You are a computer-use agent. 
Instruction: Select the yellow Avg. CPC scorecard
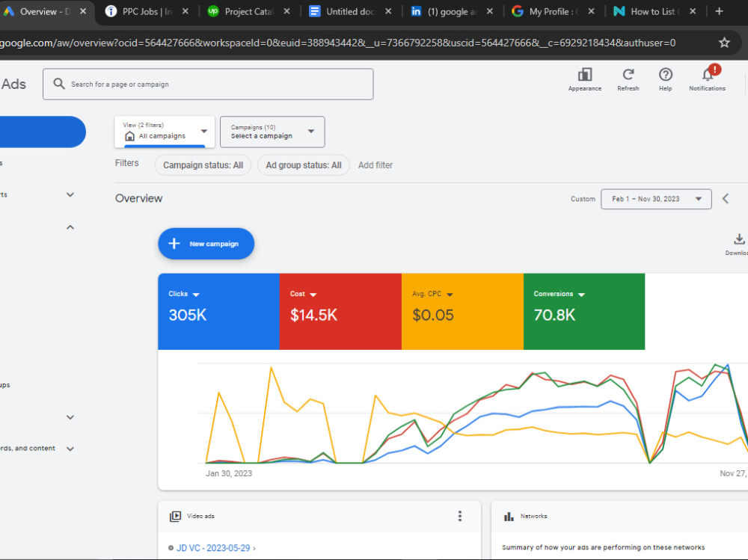coord(463,312)
